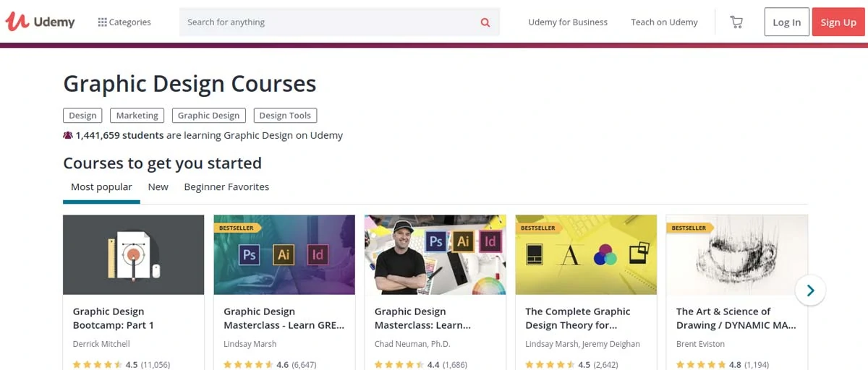The width and height of the screenshot is (868, 370).
Task: Open Graphic Design Bootcamp Part 1 thumbnail
Action: 134,254
